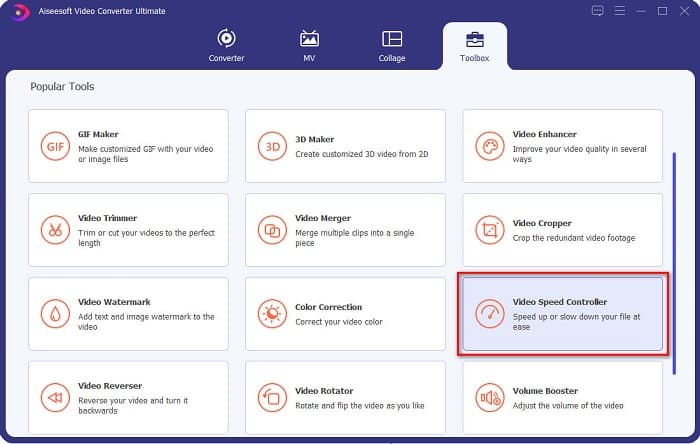Screen dimensions: 700x444
Task: Click the Volume Booster speaker icon
Action: click(490, 398)
